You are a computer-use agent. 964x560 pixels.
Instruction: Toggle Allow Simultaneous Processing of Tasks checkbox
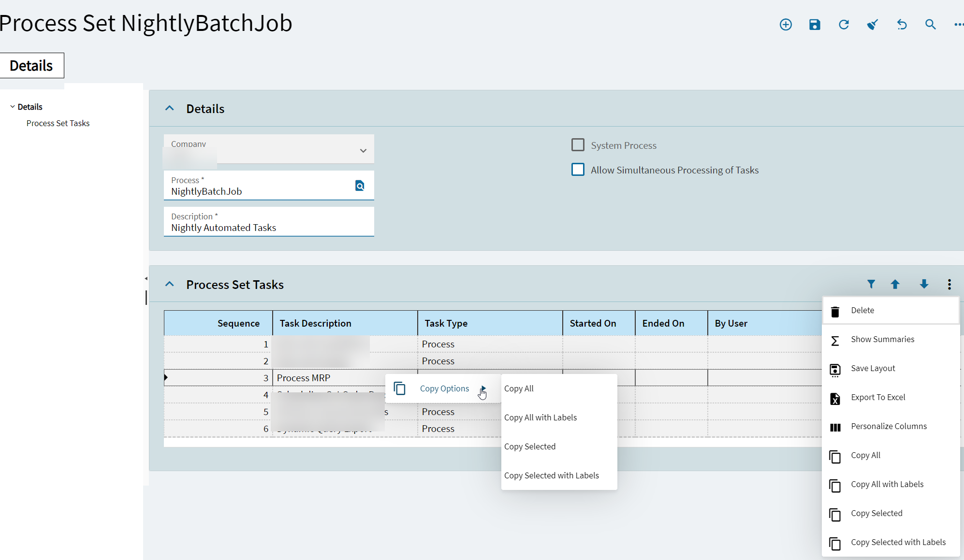click(x=578, y=170)
